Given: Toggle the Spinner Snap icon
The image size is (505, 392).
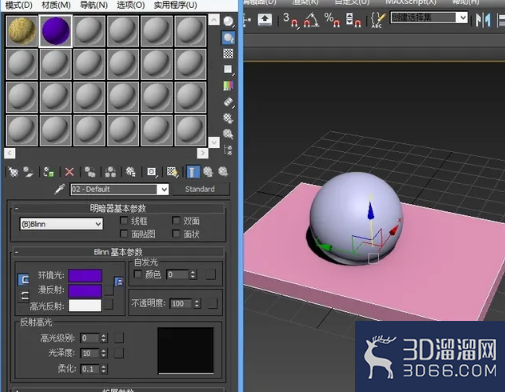Looking at the screenshot, I should pyautogui.click(x=353, y=20).
